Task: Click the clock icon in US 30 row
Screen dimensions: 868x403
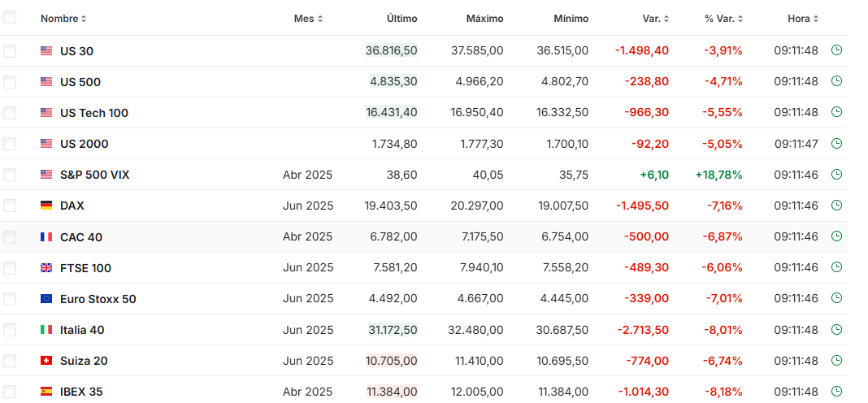Action: [836, 50]
